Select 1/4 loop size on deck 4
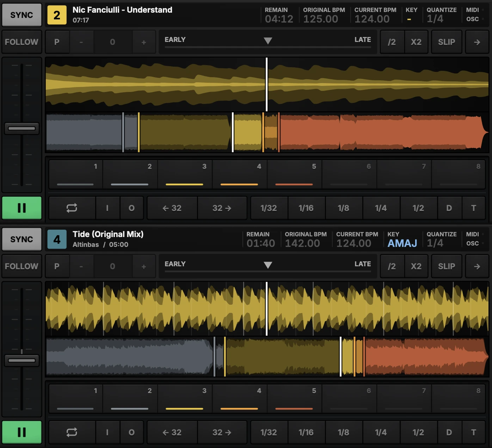492x448 pixels. coord(381,433)
